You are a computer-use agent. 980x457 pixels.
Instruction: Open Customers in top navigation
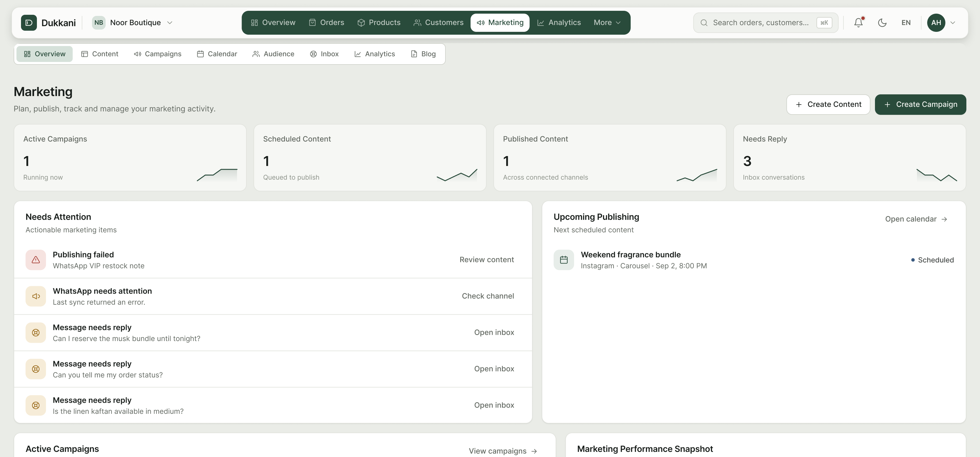439,22
